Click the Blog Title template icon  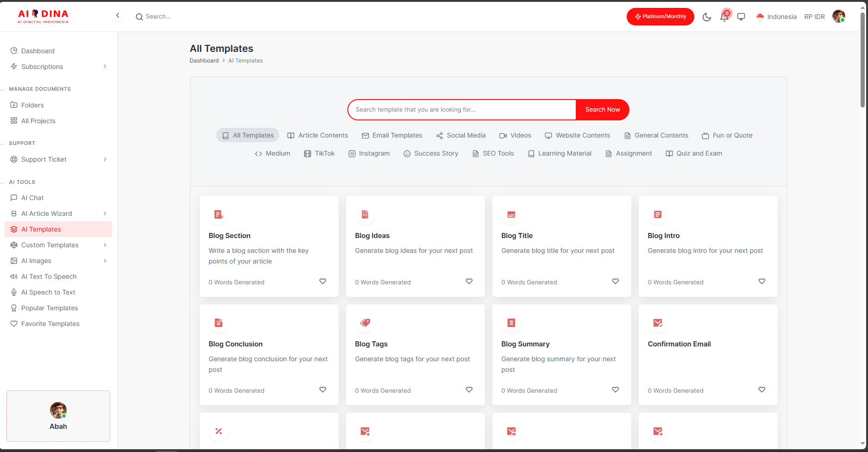[511, 214]
